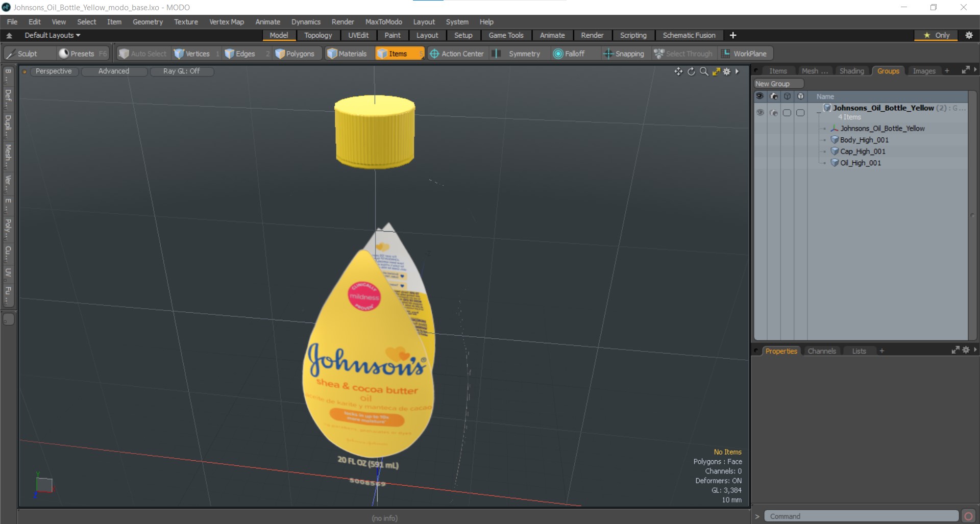The width and height of the screenshot is (980, 524).
Task: Toggle the Only star button
Action: pos(937,35)
